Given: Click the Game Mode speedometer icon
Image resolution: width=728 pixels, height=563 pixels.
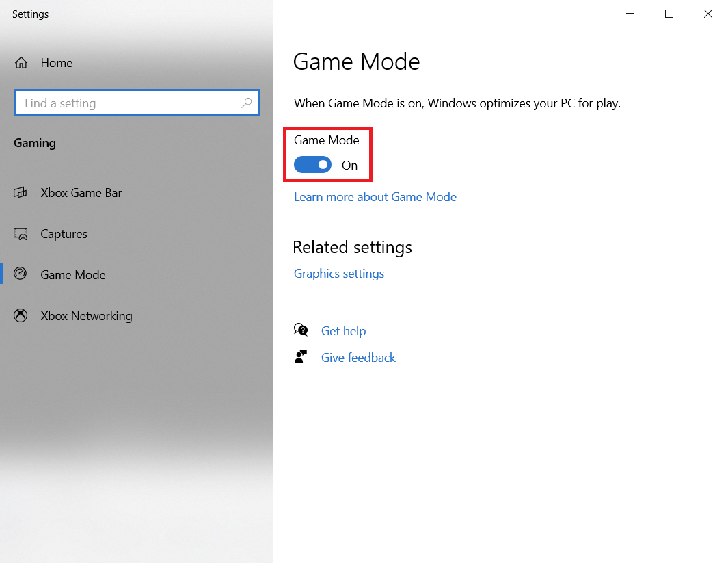Looking at the screenshot, I should tap(21, 274).
